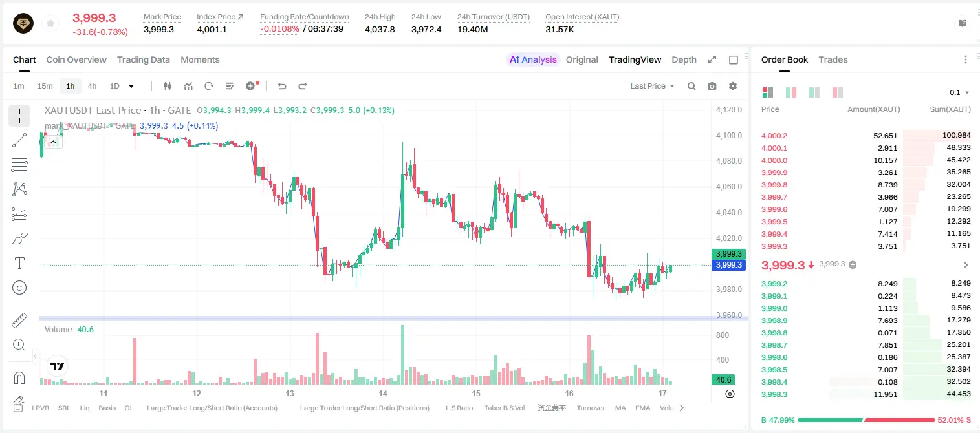The width and height of the screenshot is (980, 433).
Task: Open the 0.1 price grouping dropdown
Action: (959, 92)
